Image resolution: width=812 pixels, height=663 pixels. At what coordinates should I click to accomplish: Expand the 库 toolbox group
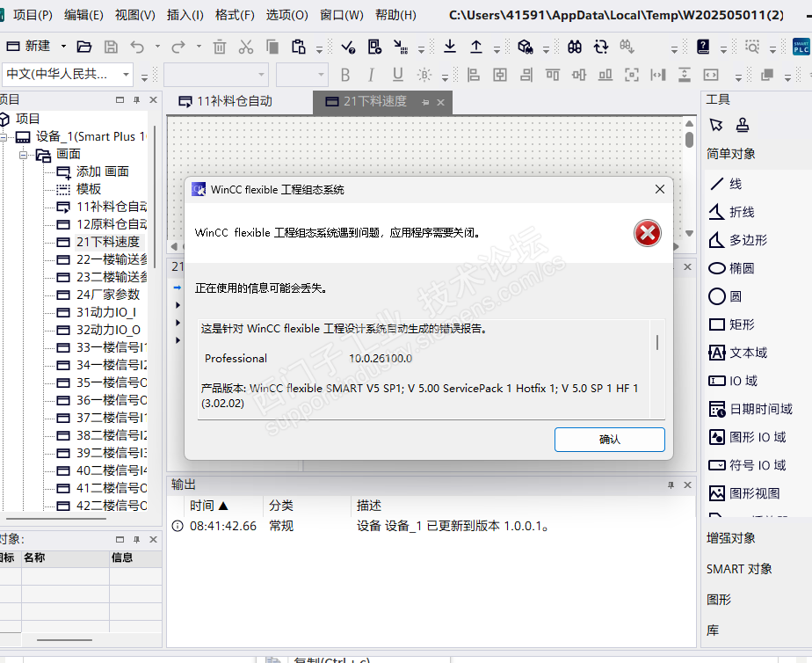point(713,630)
